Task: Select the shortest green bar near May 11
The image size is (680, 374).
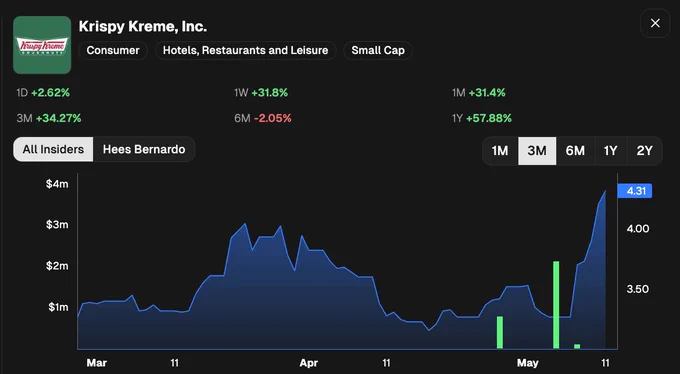Action: pyautogui.click(x=577, y=346)
